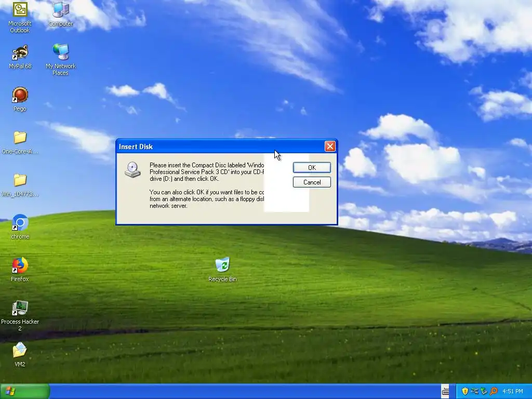The height and width of the screenshot is (399, 532).
Task: Select the chrome shortcut icon
Action: tap(20, 227)
